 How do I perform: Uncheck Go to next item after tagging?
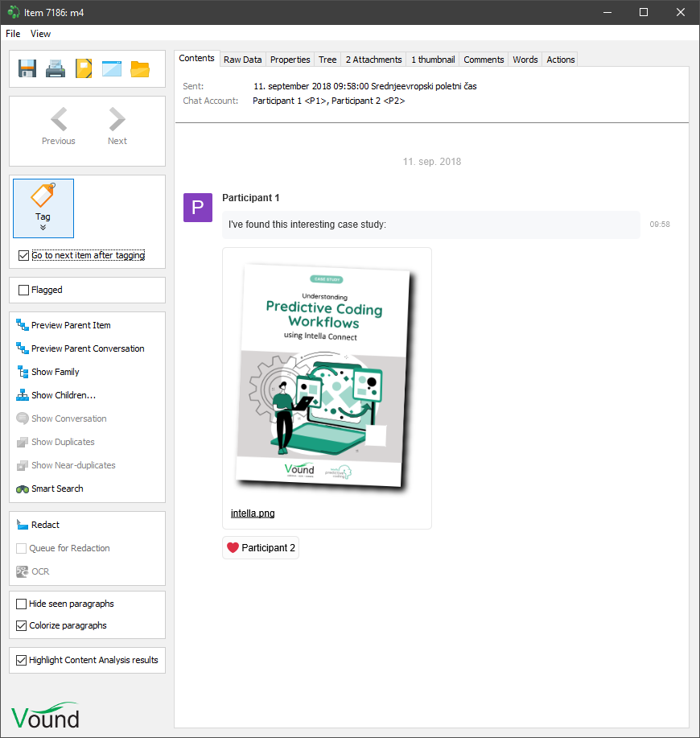pos(23,256)
